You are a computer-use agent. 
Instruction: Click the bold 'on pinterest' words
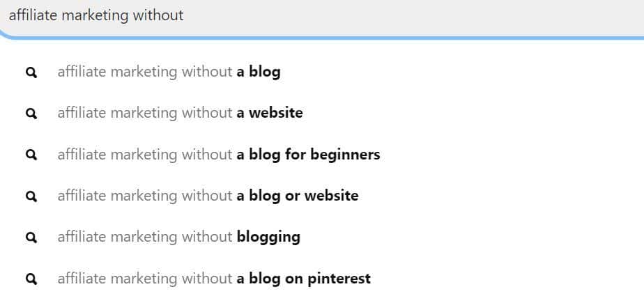tap(328, 279)
